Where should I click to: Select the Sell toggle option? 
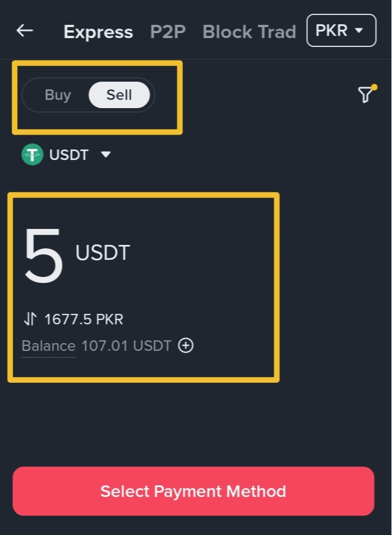pos(119,95)
